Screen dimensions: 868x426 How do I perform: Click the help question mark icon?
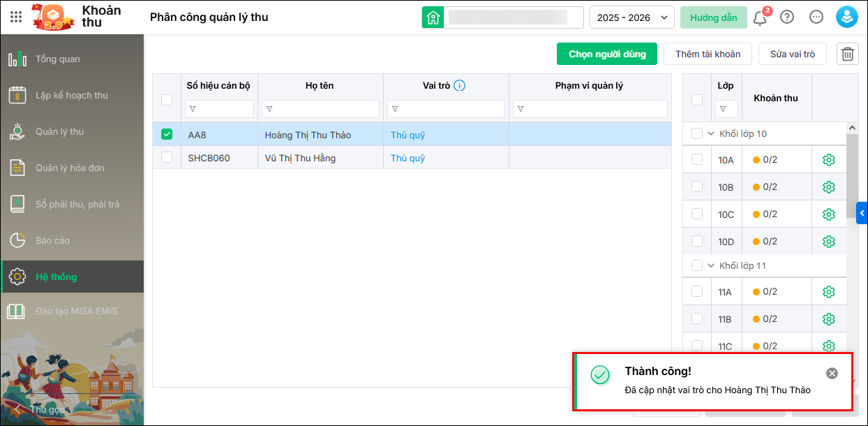point(787,17)
